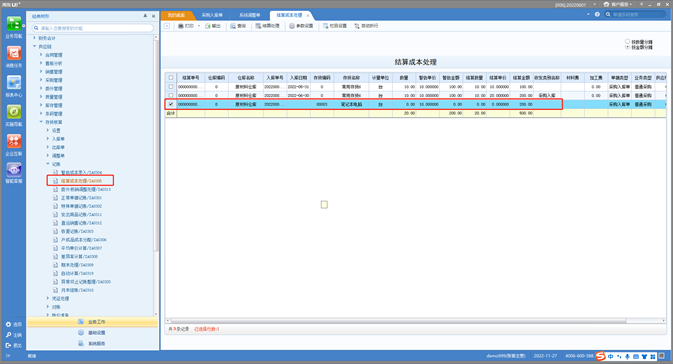Image resolution: width=673 pixels, height=364 pixels.
Task: Click the 系统服务 panel button
Action: 92,343
